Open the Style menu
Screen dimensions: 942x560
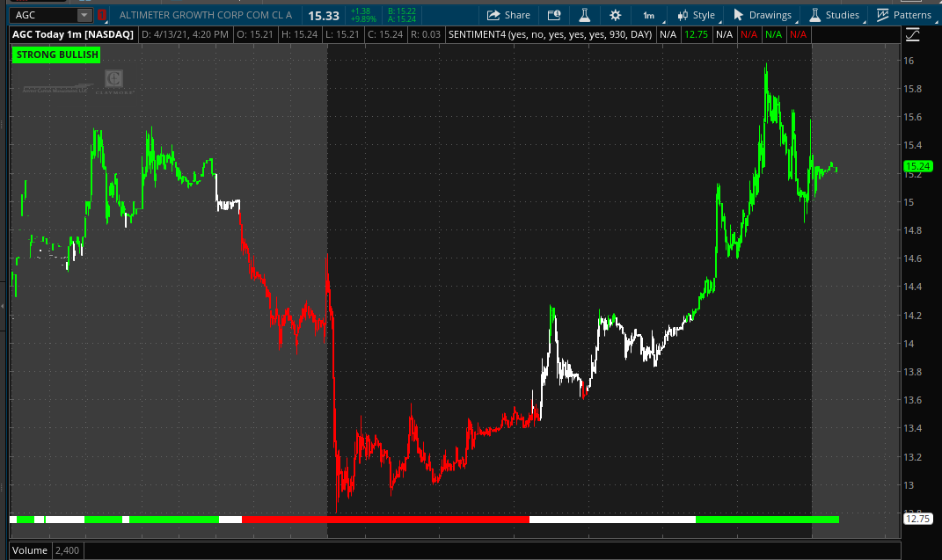(697, 15)
